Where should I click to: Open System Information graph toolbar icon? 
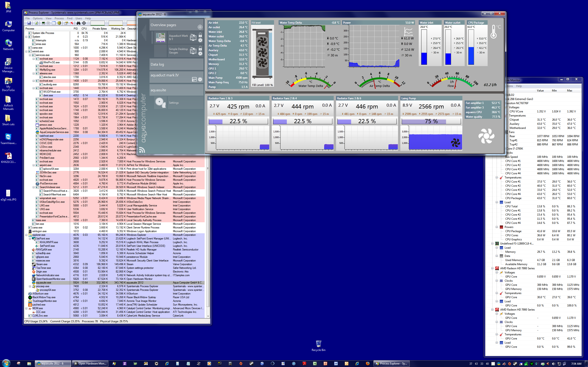tap(43, 23)
